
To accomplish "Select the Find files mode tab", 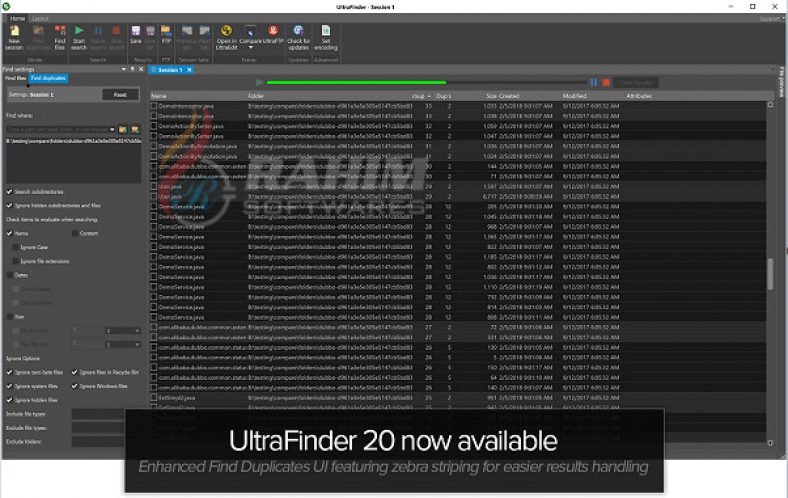I will 15,78.
